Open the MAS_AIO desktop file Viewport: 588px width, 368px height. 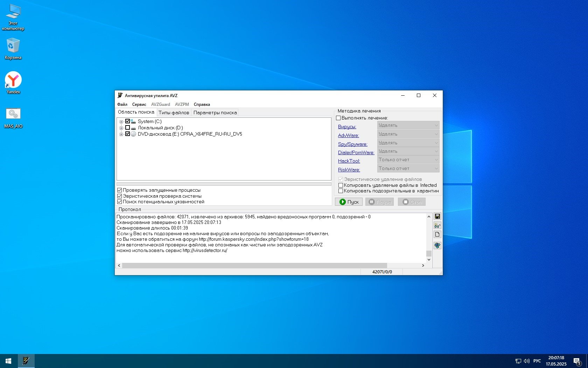pyautogui.click(x=13, y=114)
